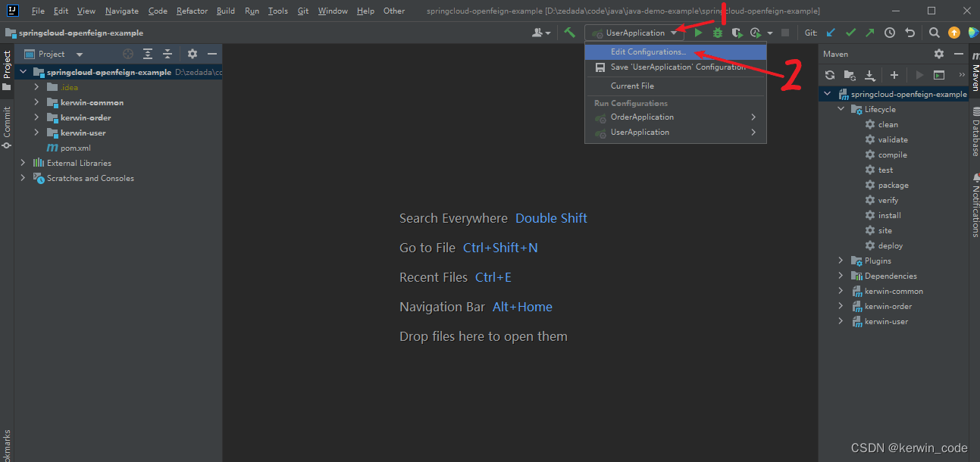Viewport: 980px width, 462px height.
Task: Start Debug mode using the bug icon
Action: click(717, 33)
